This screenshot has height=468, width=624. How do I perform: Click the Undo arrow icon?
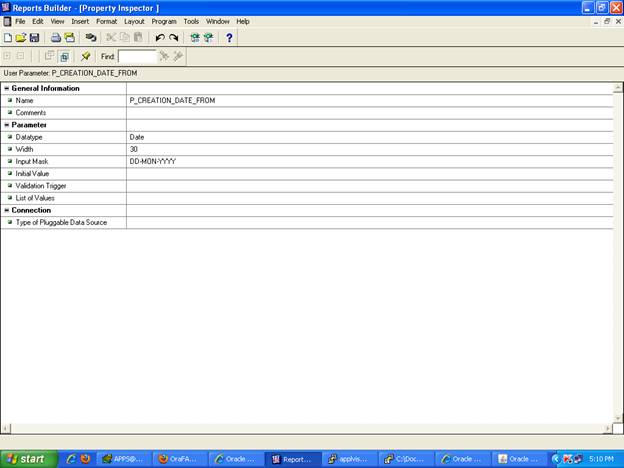159,38
